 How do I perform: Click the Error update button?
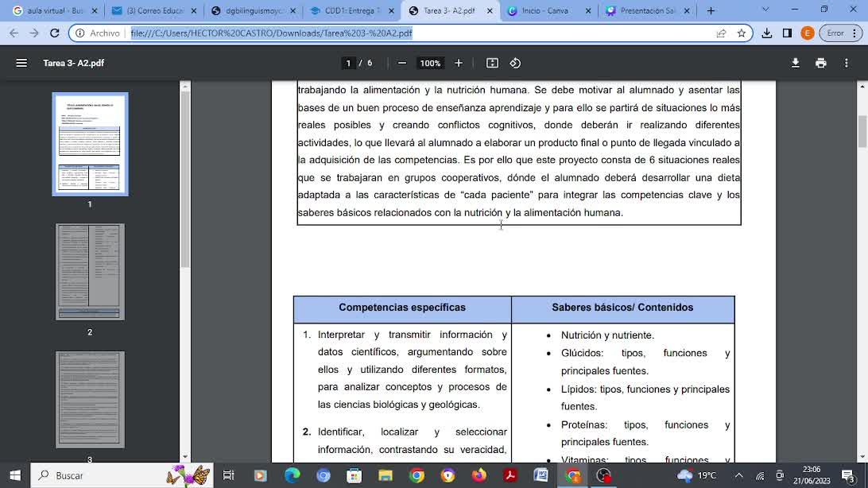pos(841,33)
